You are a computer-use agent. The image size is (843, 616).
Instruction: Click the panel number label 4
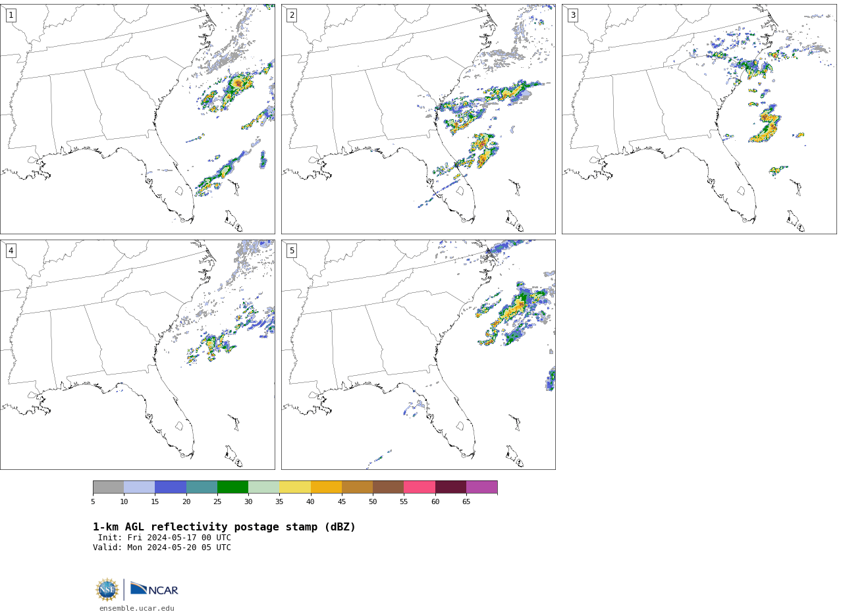click(11, 251)
